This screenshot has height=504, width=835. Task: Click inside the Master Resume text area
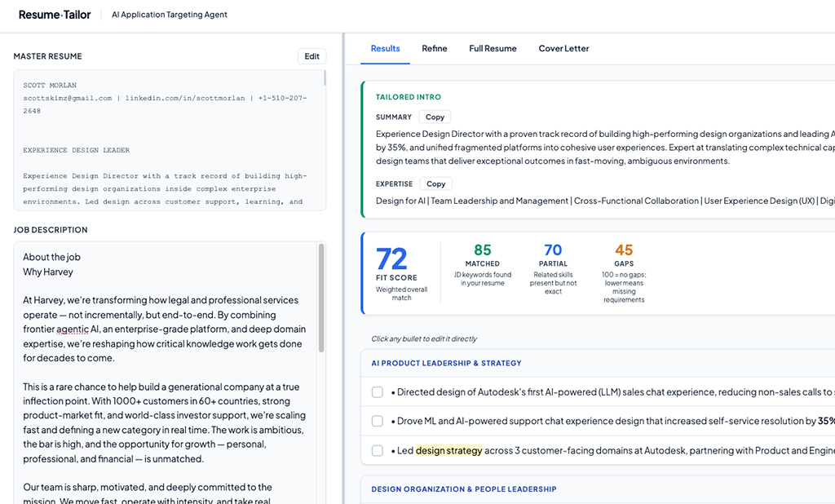coord(170,140)
